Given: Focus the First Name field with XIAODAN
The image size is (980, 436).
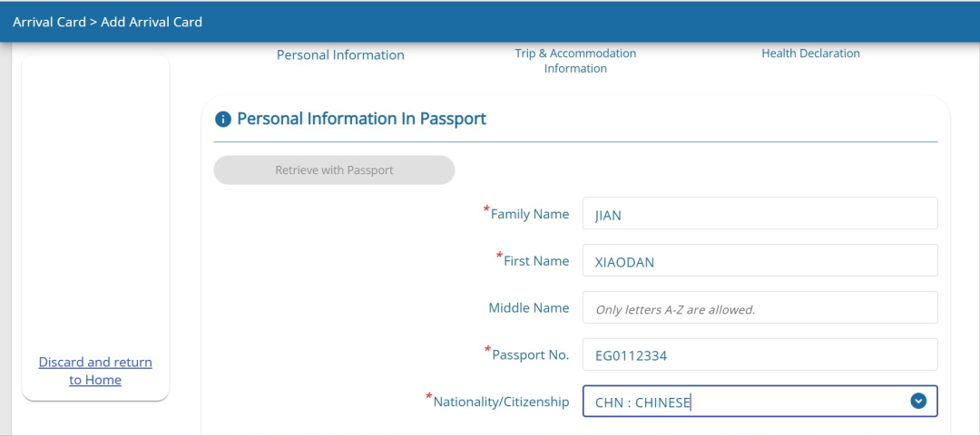Looking at the screenshot, I should tap(760, 260).
